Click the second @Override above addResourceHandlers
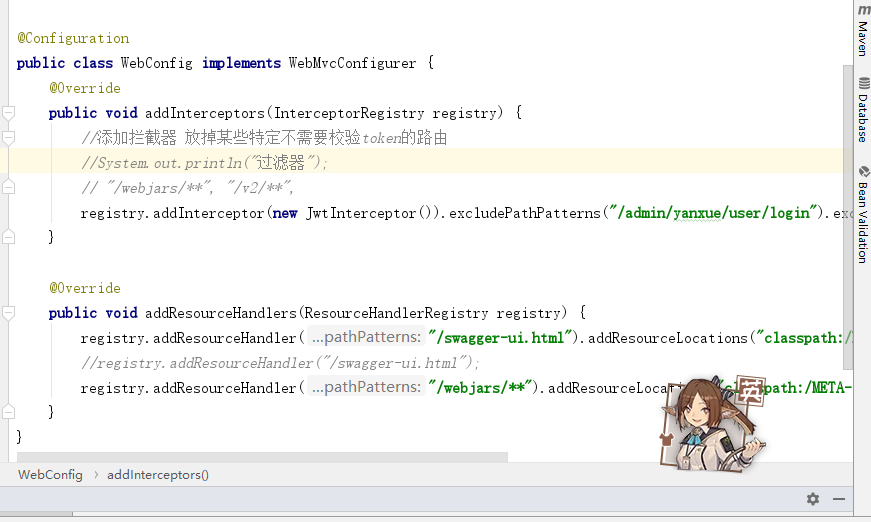This screenshot has width=871, height=522. pyautogui.click(x=84, y=288)
